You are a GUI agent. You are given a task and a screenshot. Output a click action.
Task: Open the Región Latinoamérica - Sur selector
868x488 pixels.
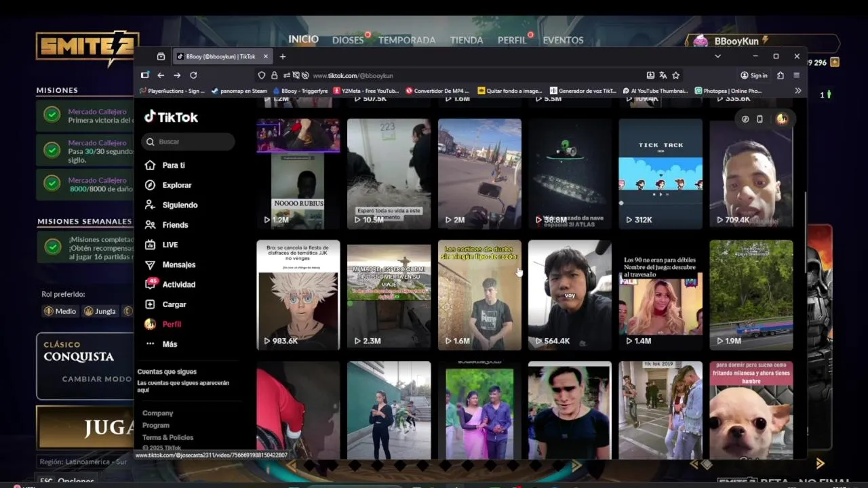click(x=83, y=462)
